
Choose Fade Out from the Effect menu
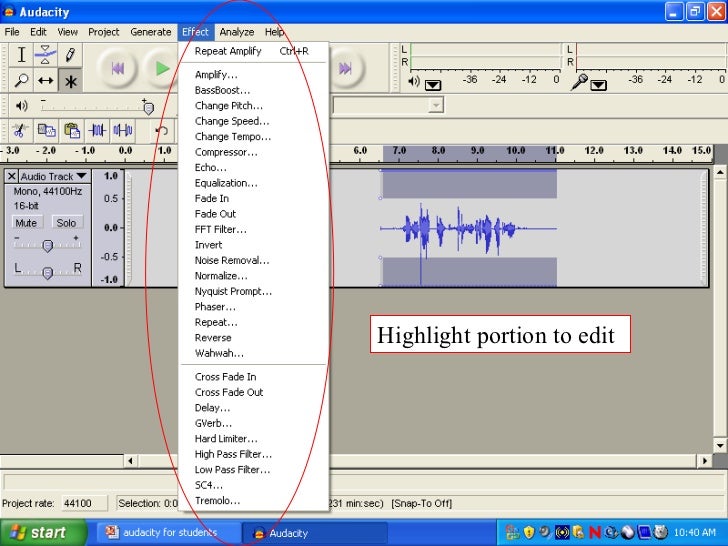215,214
